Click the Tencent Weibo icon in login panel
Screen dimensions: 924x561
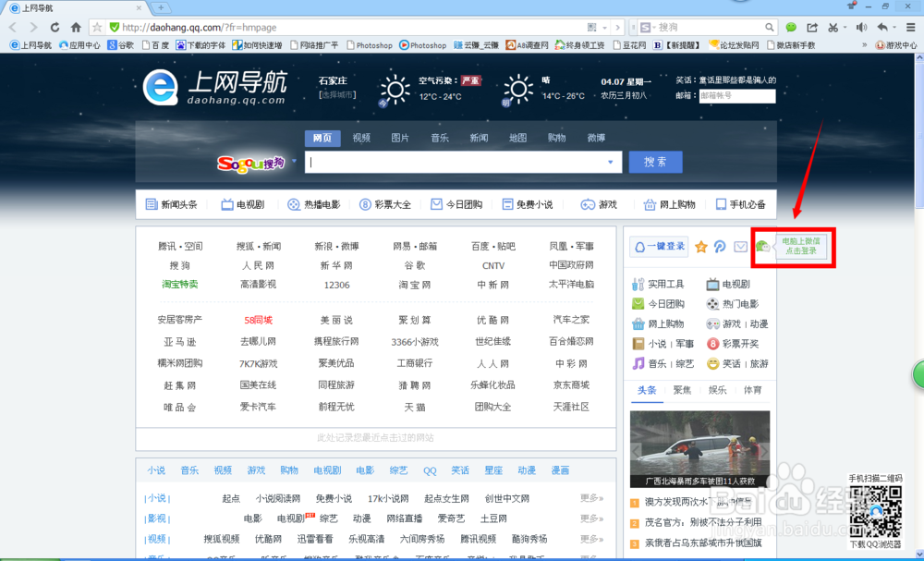click(x=720, y=247)
